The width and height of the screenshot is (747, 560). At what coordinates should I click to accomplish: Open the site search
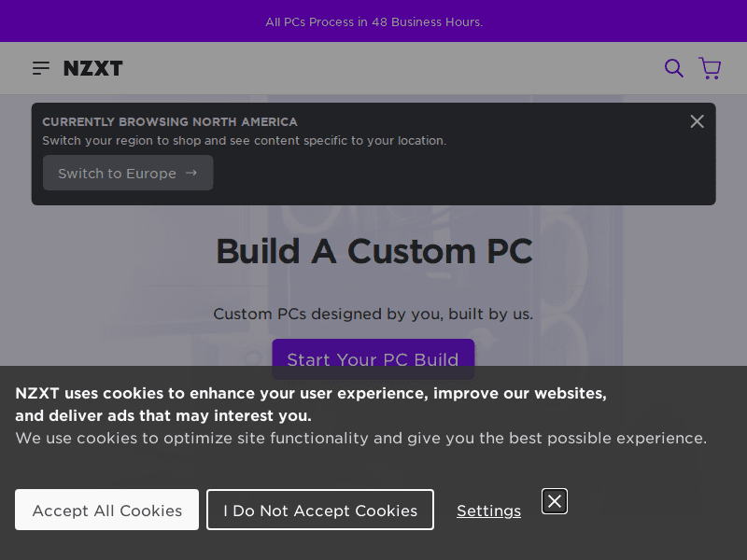coord(673,68)
